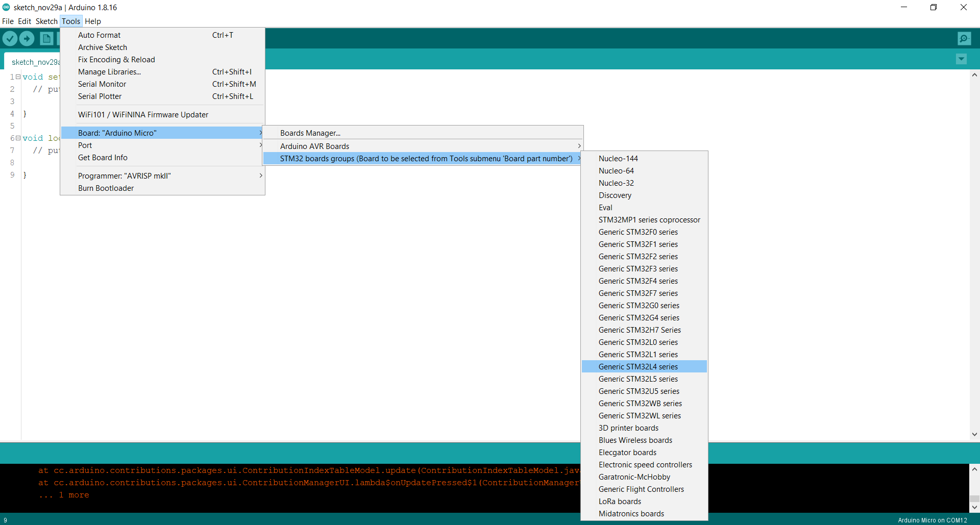This screenshot has width=980, height=525.
Task: Open Serial Plotter menu entry
Action: coord(162,96)
